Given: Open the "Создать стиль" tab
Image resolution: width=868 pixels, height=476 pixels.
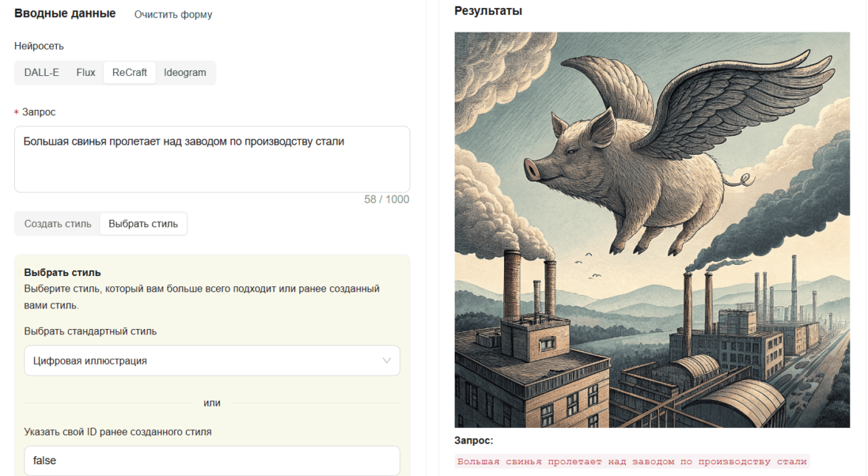Looking at the screenshot, I should [58, 224].
